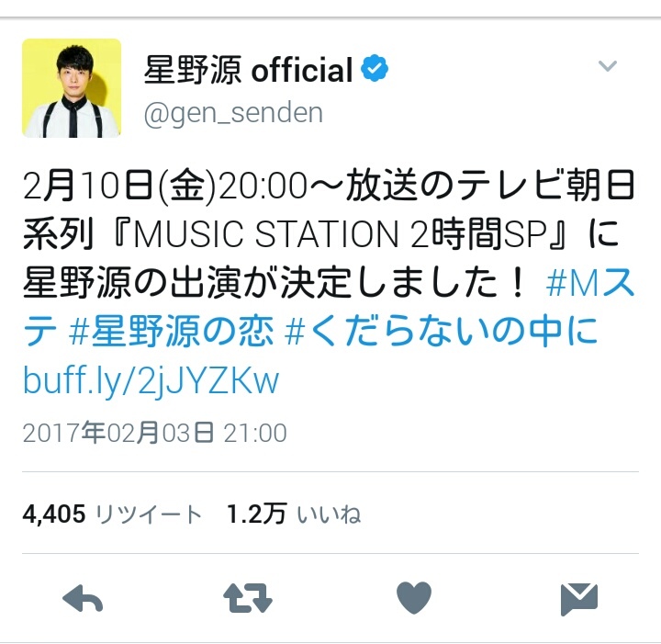Open the #星野源の恋 hashtag
This screenshot has width=661, height=644.
click(x=171, y=331)
